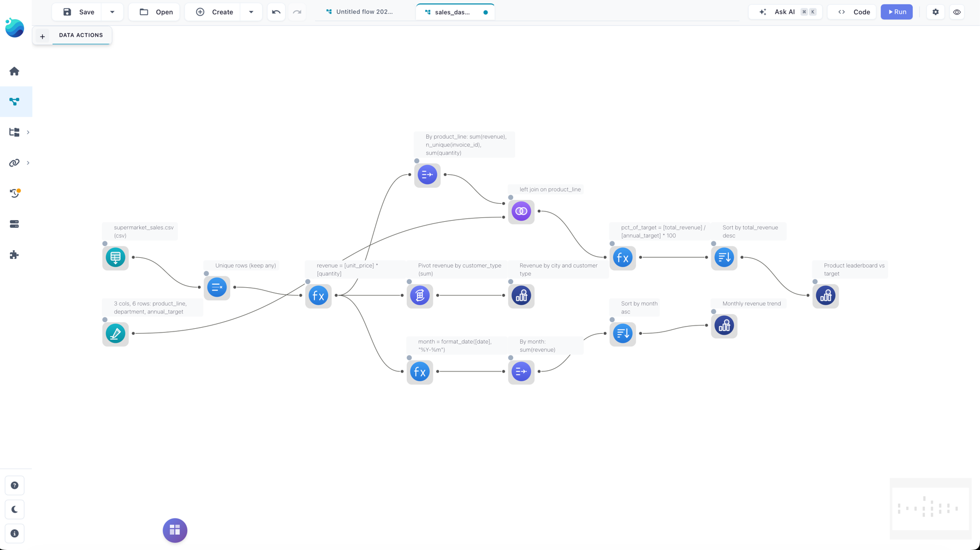
Task: Switch to the Untitled flow tab
Action: [359, 12]
